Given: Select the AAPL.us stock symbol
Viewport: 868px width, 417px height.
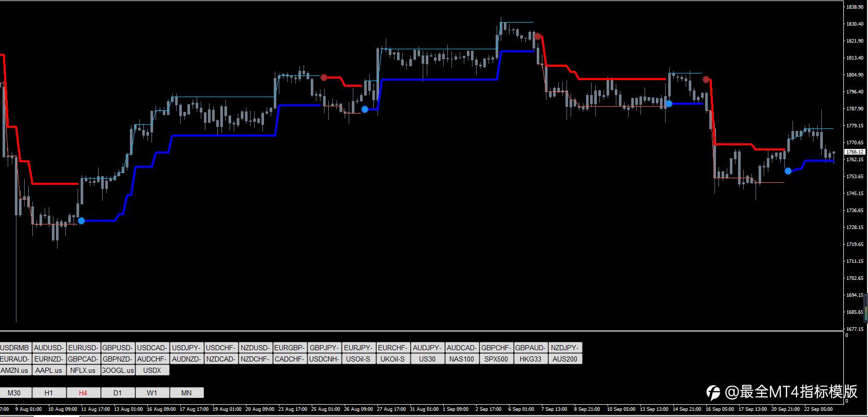Looking at the screenshot, I should tap(49, 370).
